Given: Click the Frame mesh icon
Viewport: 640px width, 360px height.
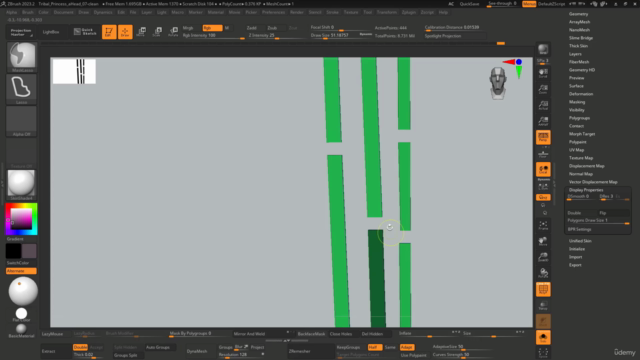Looking at the screenshot, I should (543, 225).
